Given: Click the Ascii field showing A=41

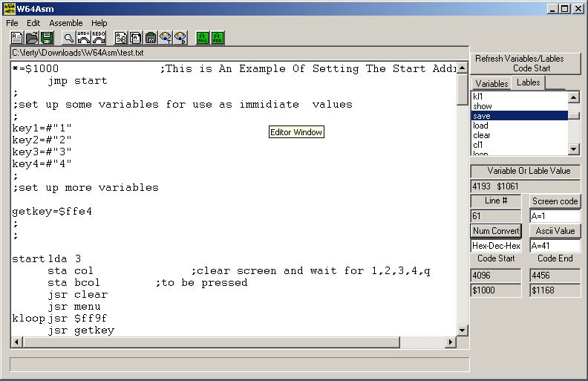Looking at the screenshot, I should point(555,246).
